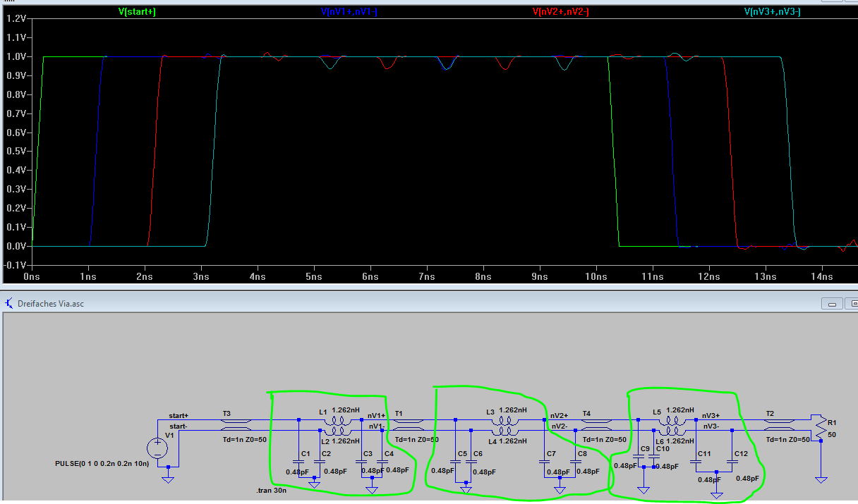This screenshot has height=504, width=858.
Task: Select the transmission line T2 symbol
Action: pos(780,425)
